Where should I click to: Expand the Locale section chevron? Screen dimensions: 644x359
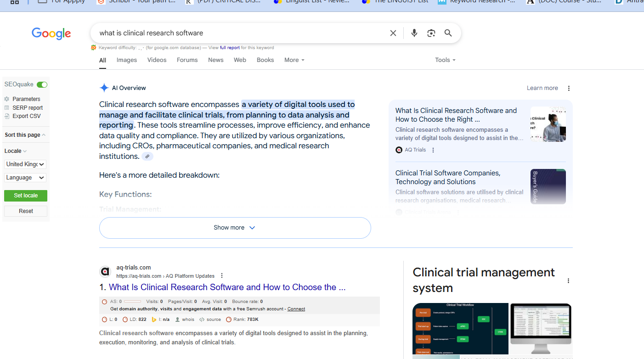[x=25, y=151]
